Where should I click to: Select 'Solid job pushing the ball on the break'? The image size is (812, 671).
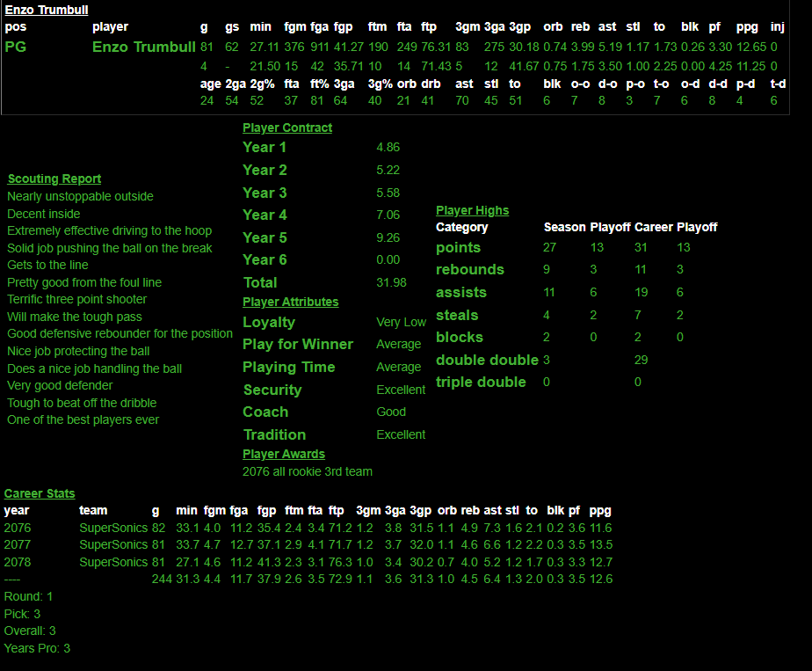[109, 248]
